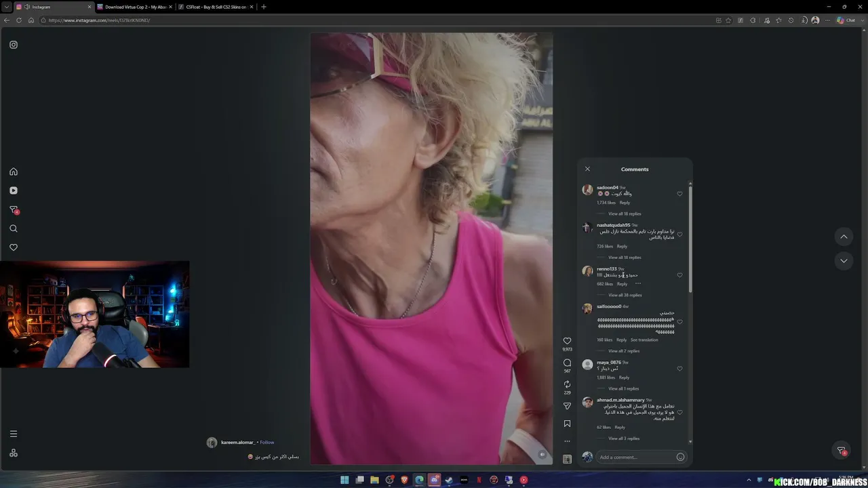Reply to nashatqudah95's comment
868x488 pixels.
(x=622, y=246)
